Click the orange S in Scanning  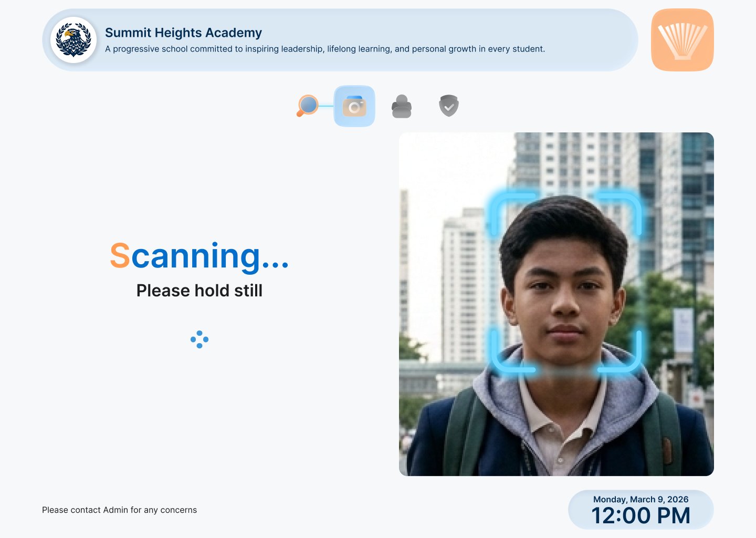click(x=120, y=255)
